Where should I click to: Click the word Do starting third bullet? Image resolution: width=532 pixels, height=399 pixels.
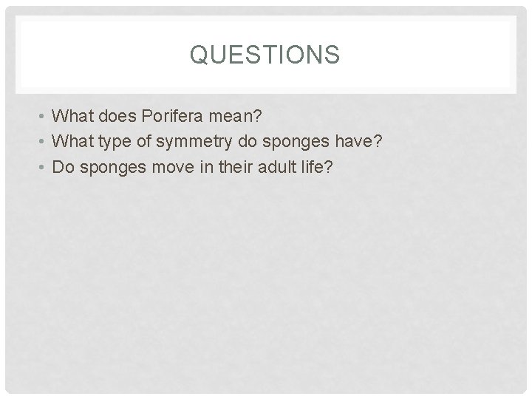tap(64, 167)
